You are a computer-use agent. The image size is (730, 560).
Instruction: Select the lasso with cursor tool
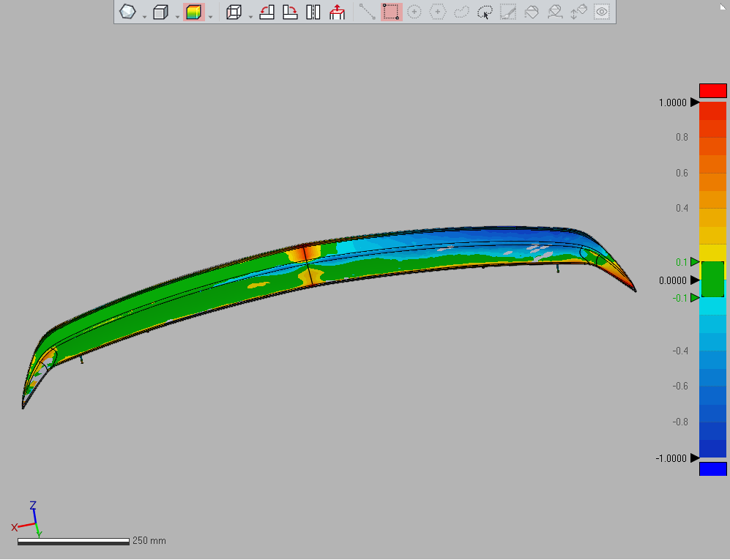coord(485,12)
